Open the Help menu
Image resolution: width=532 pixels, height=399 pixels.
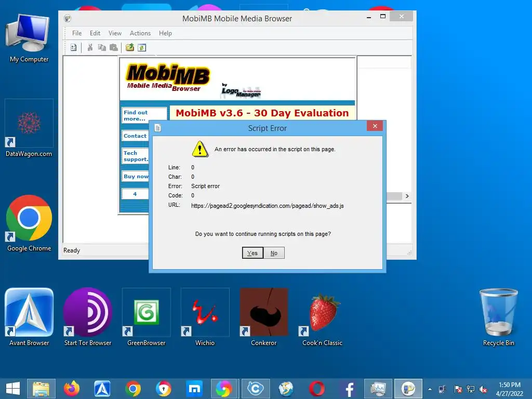pos(165,33)
